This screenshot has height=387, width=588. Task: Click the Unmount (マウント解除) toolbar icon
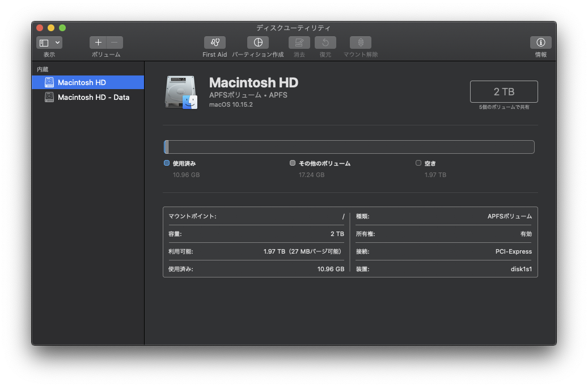click(361, 43)
